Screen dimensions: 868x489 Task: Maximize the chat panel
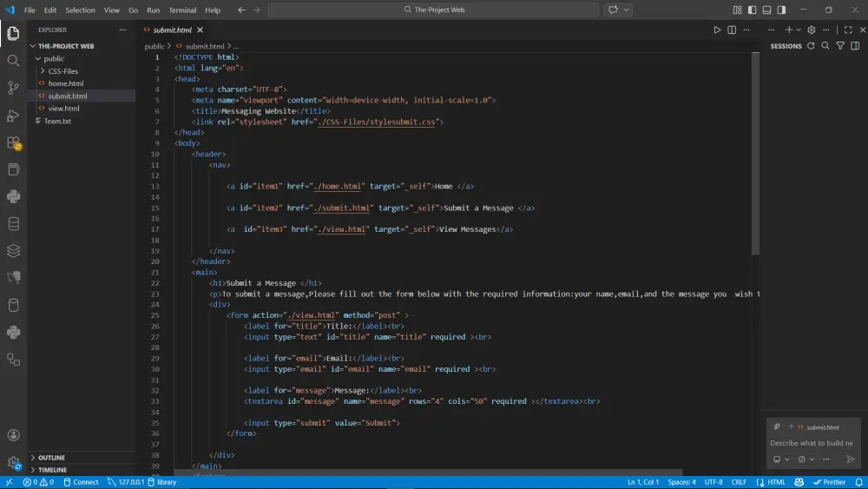[848, 30]
